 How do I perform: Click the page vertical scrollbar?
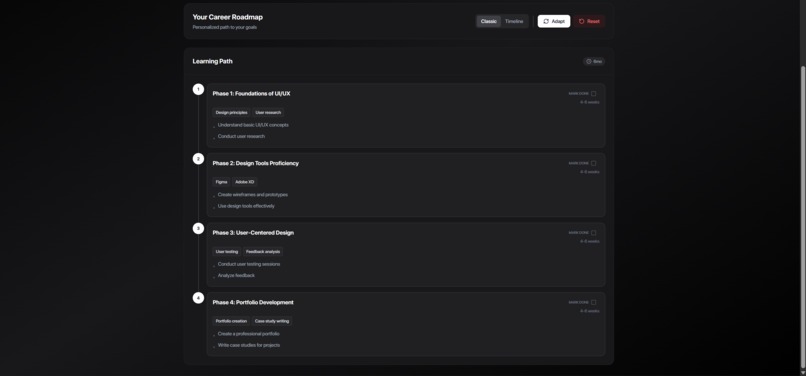click(803, 216)
